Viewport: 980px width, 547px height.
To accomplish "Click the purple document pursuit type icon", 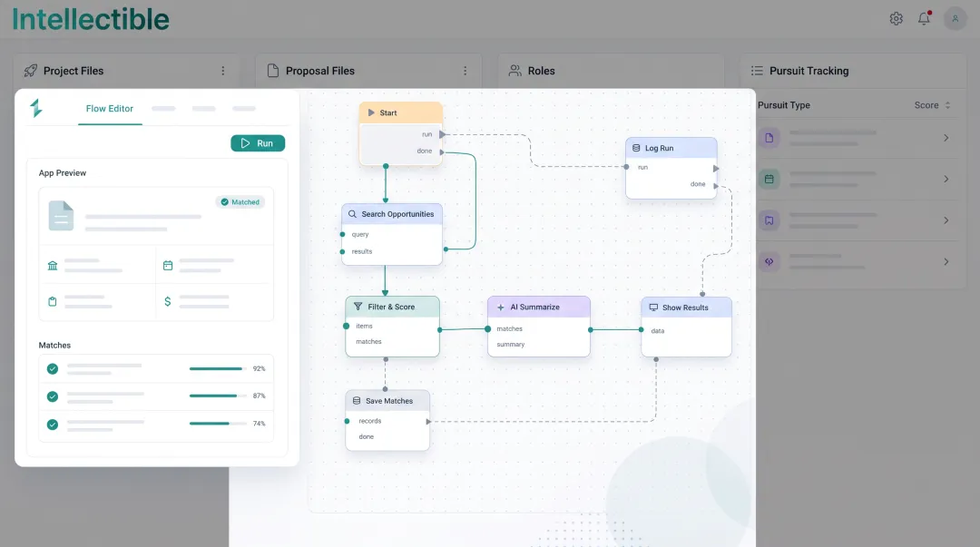I will (x=769, y=138).
